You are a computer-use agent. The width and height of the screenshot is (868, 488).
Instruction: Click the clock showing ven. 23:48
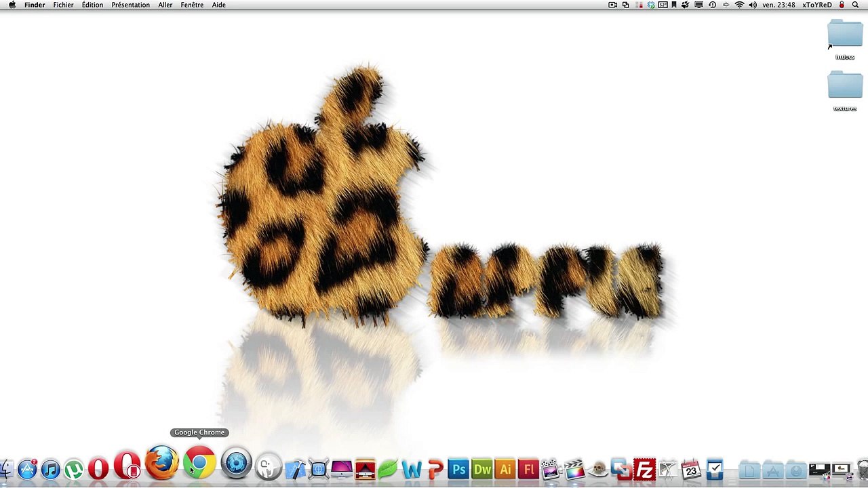coord(778,5)
